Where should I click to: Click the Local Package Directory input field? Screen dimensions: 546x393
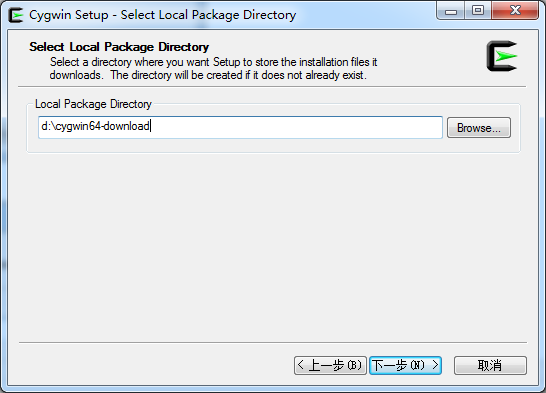click(x=240, y=127)
